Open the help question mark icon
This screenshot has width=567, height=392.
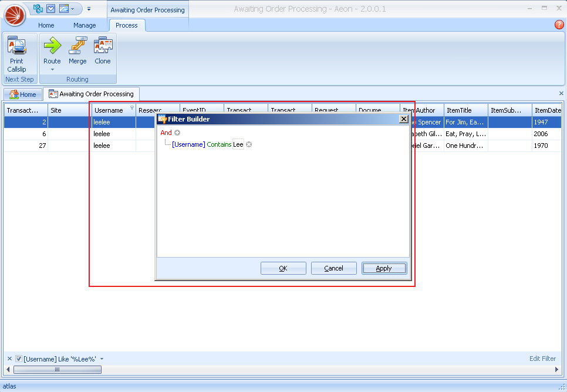559,25
